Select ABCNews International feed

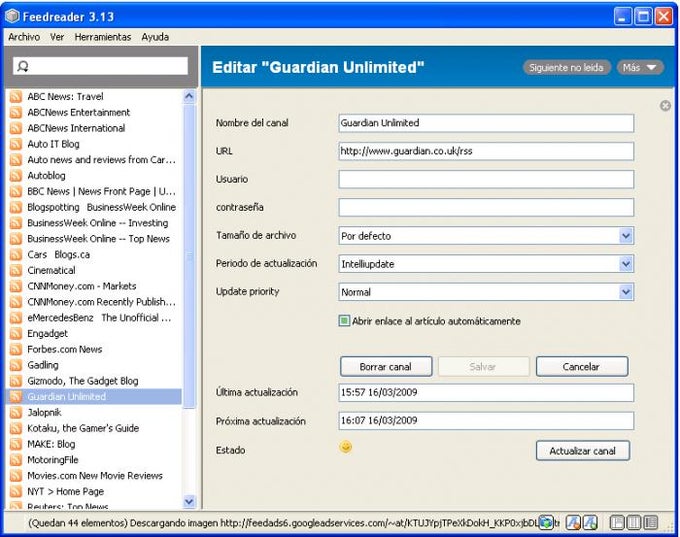pyautogui.click(x=94, y=128)
